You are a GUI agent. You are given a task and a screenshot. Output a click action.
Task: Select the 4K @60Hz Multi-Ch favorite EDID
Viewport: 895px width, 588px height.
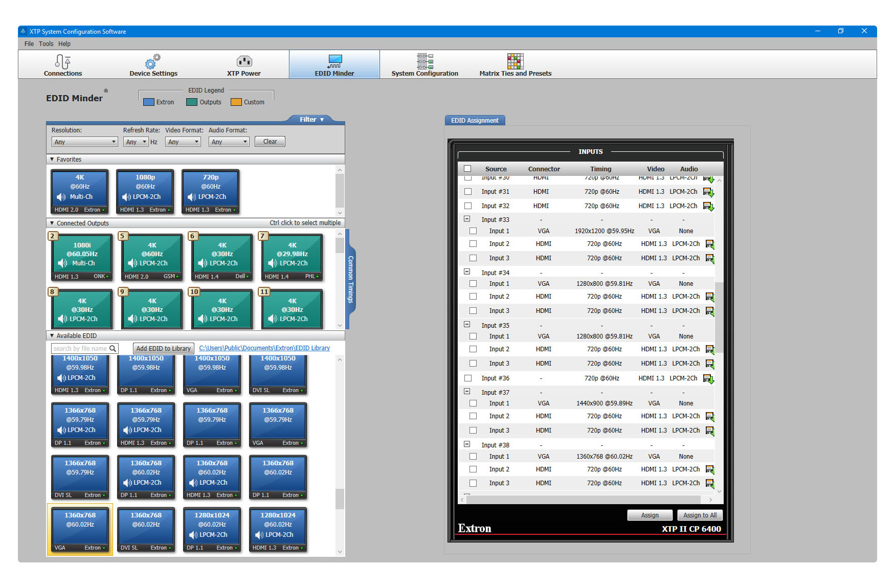click(80, 192)
